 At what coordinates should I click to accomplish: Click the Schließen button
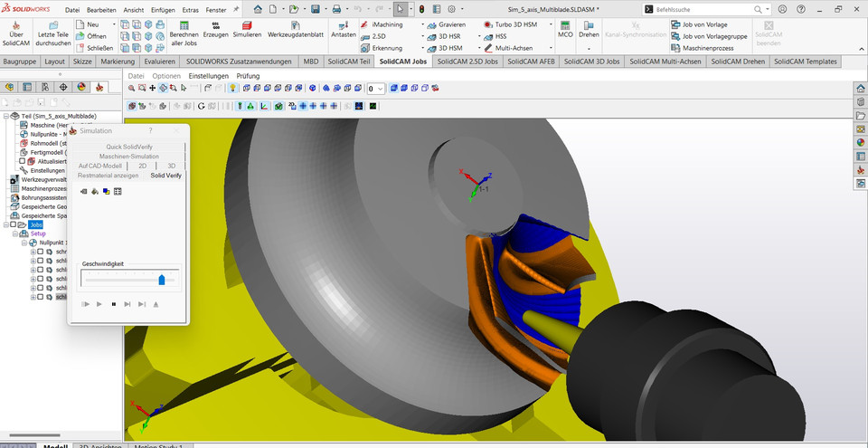click(x=95, y=48)
